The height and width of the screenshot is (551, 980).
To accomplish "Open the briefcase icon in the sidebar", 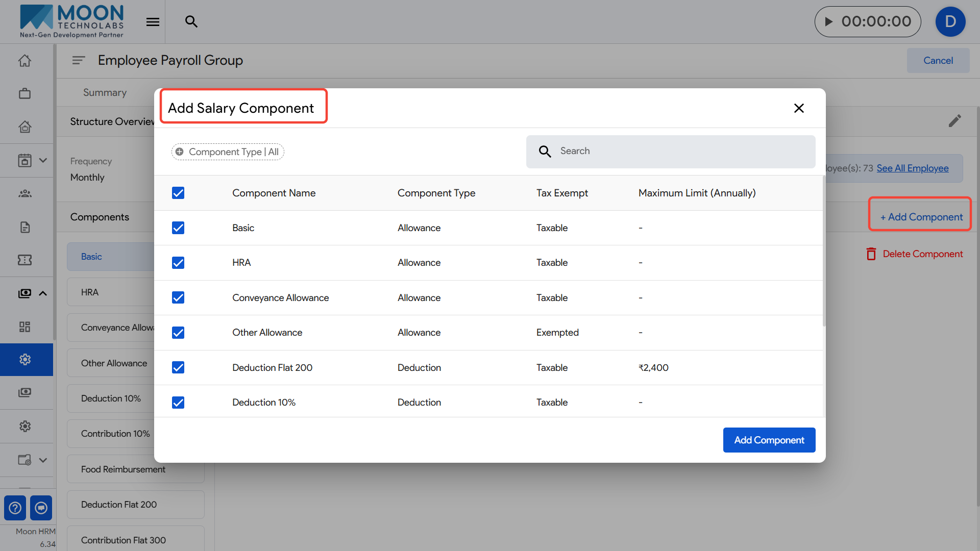I will [24, 93].
